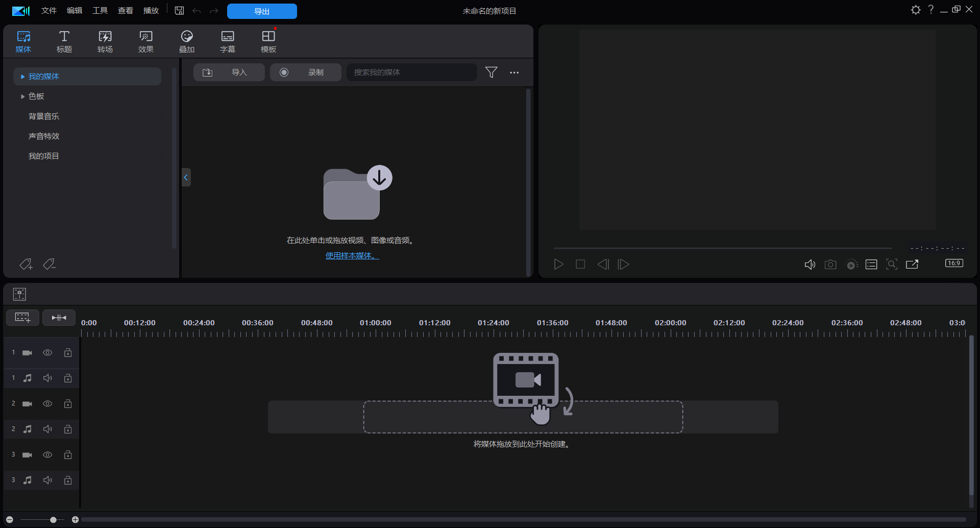Image resolution: width=980 pixels, height=528 pixels.
Task: Click the preview zoom fit icon
Action: (x=892, y=265)
